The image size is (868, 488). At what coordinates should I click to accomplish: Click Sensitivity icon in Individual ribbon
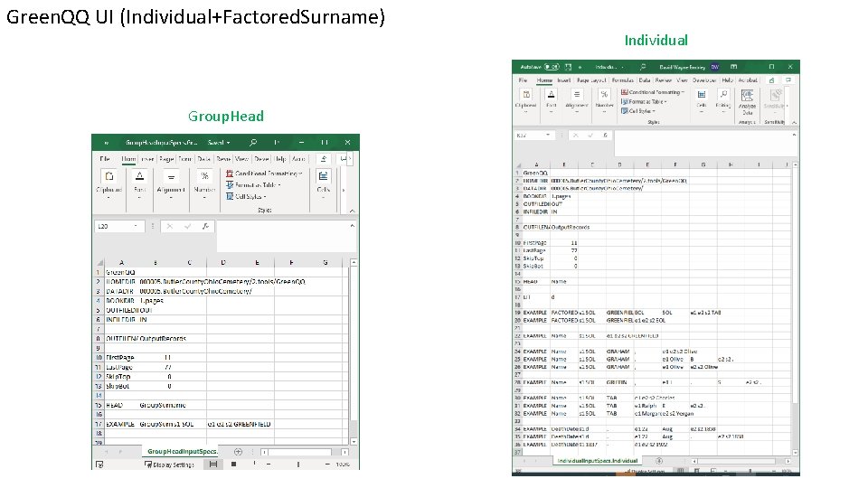pos(775,95)
